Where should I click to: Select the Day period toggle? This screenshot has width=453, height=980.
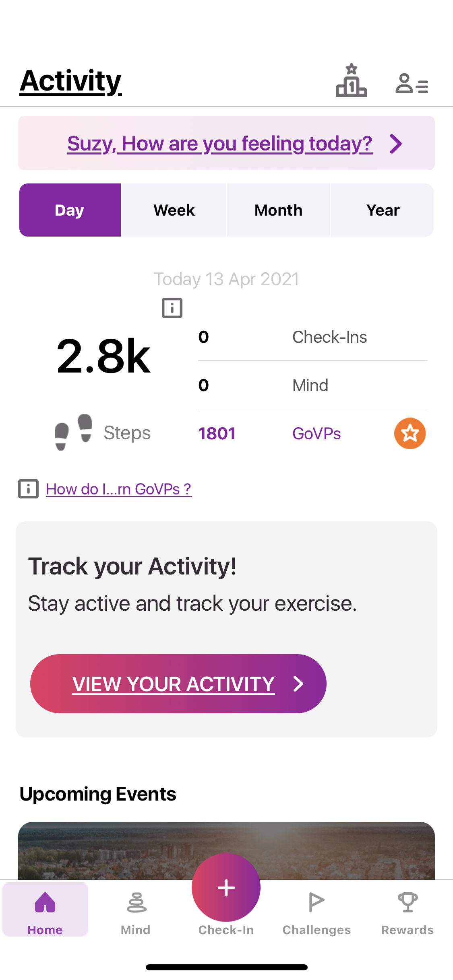(x=70, y=210)
